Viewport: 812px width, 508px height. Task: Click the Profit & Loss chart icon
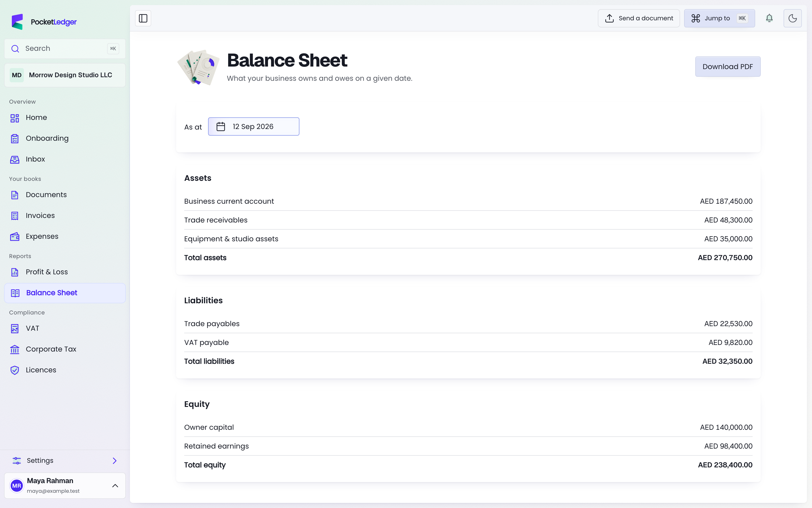click(x=15, y=273)
